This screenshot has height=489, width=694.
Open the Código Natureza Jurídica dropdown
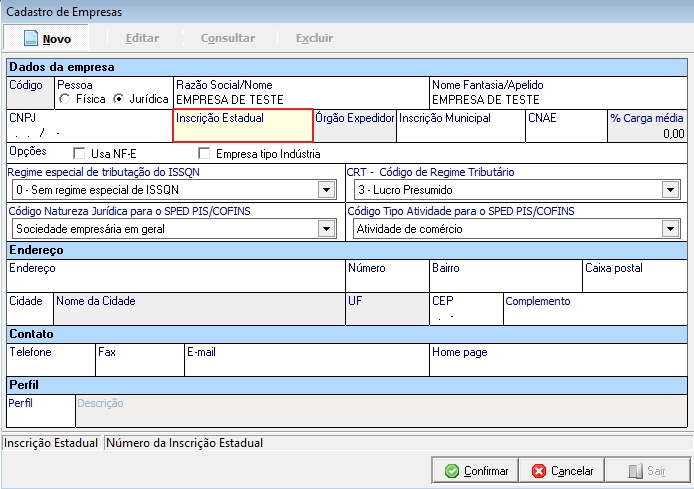point(325,229)
